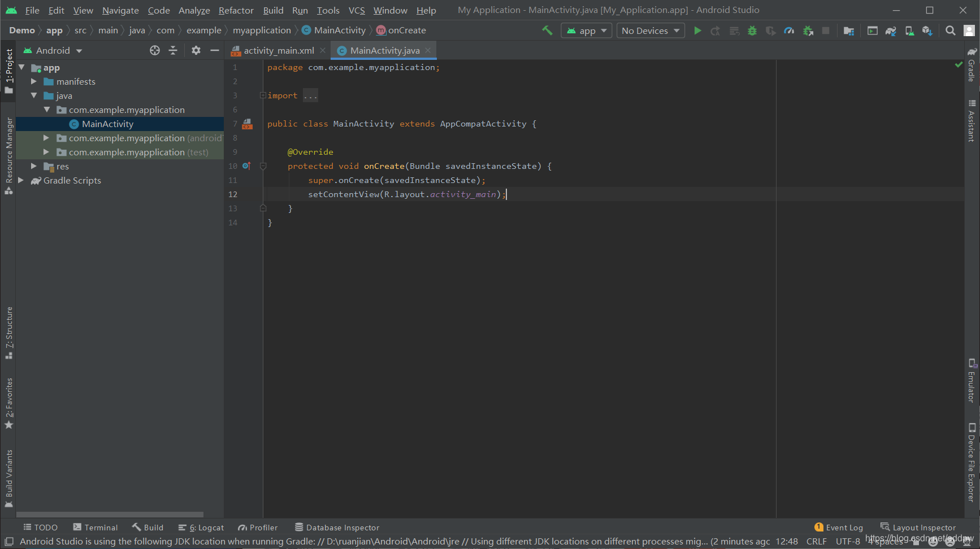Run the app with the green play button
Image resolution: width=980 pixels, height=549 pixels.
coord(697,30)
